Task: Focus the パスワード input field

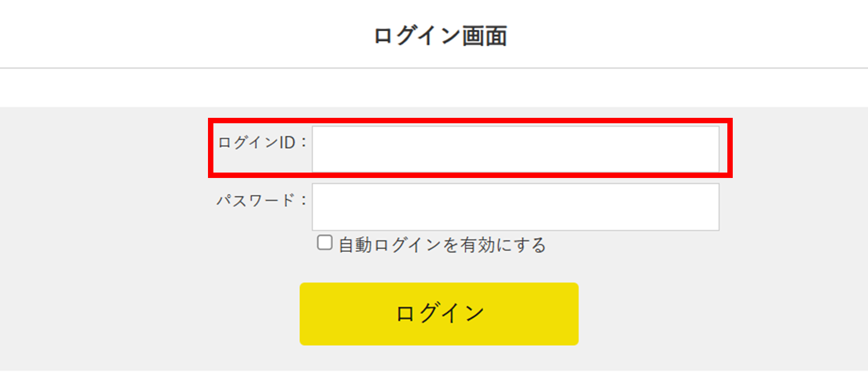Action: click(515, 207)
